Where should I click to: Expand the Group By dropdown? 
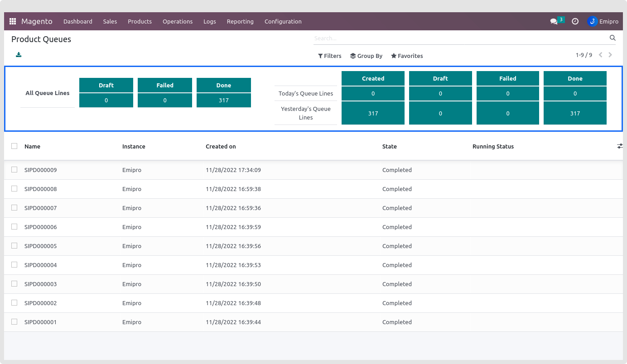pos(366,56)
